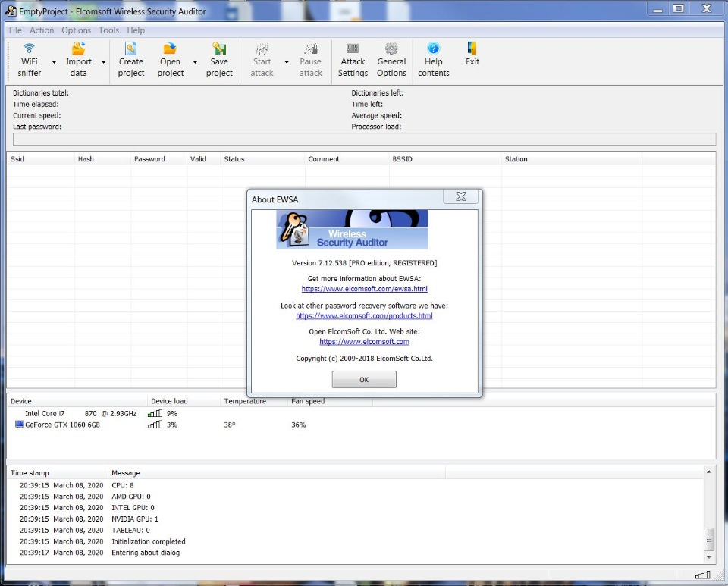Open the Help menu

(136, 30)
